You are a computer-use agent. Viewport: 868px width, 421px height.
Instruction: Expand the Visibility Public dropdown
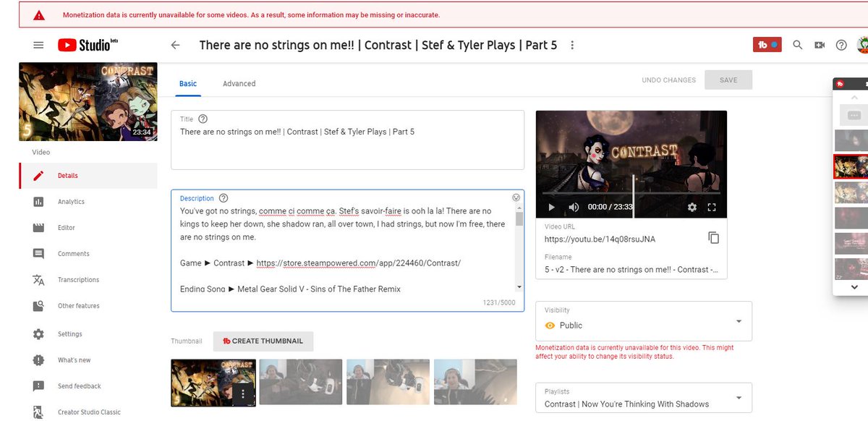coord(644,320)
